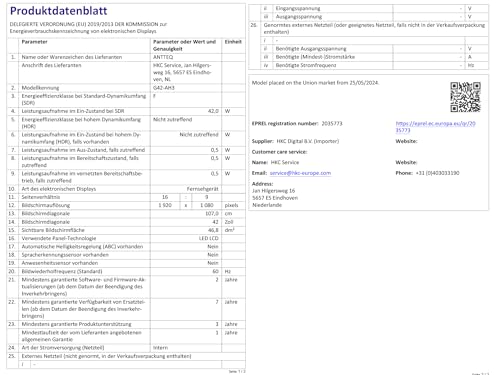This screenshot has width=500, height=375.
Task: Select the LED LCD panel technology value
Action: pyautogui.click(x=209, y=238)
